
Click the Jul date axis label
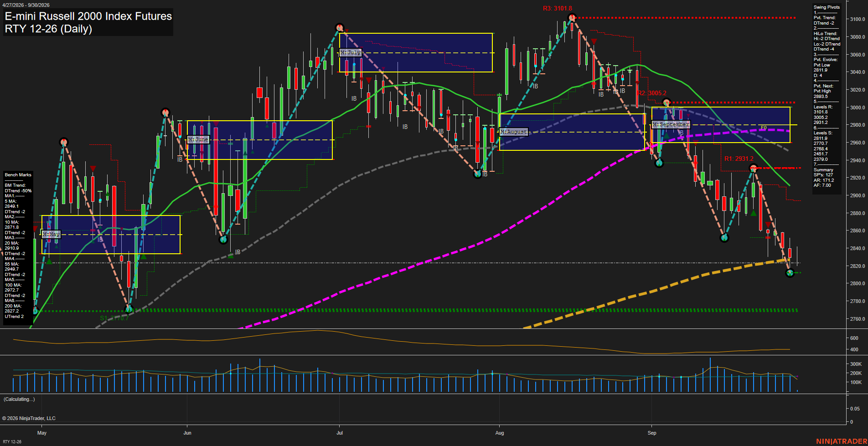pyautogui.click(x=340, y=433)
